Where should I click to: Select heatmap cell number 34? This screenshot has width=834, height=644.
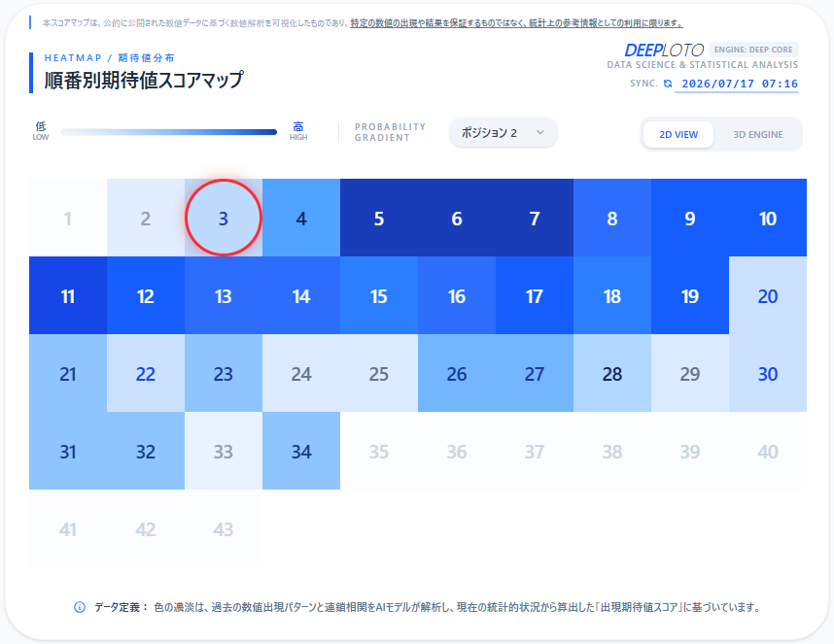click(x=301, y=451)
